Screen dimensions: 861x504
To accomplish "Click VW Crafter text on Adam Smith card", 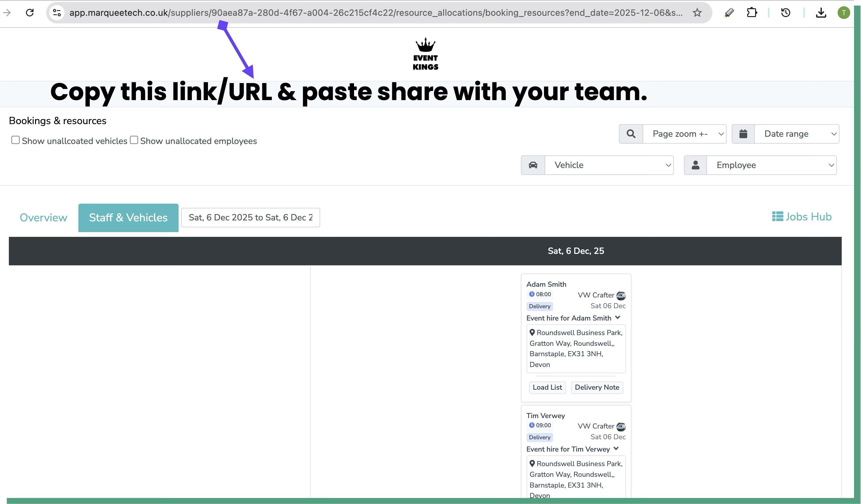I will (595, 295).
